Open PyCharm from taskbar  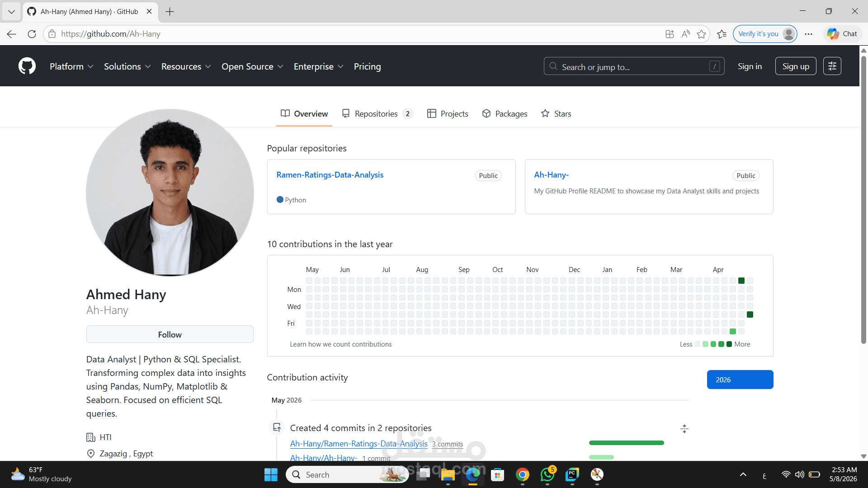[572, 474]
